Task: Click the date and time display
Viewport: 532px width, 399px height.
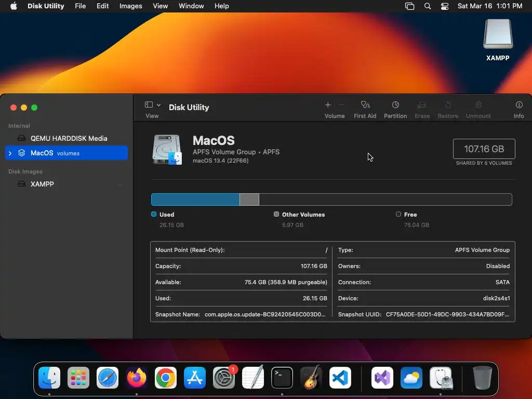Action: [x=489, y=6]
